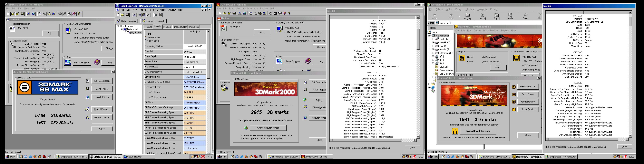
Task: Click Delete X icon in Result Browser toolbar
Action: (149, 15)
